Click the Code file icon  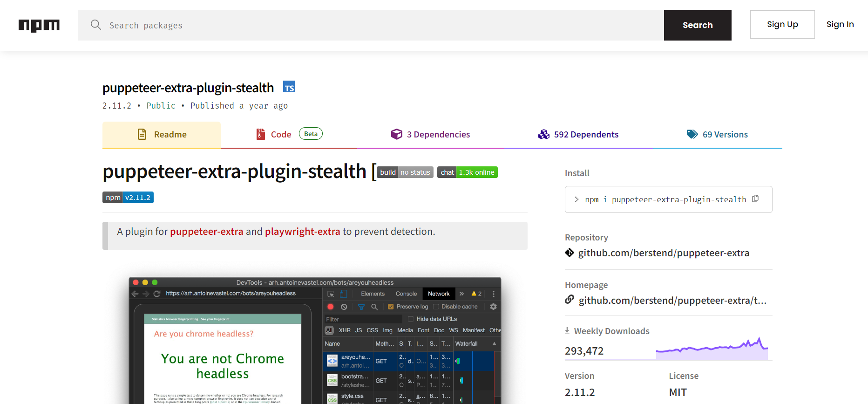coord(261,134)
